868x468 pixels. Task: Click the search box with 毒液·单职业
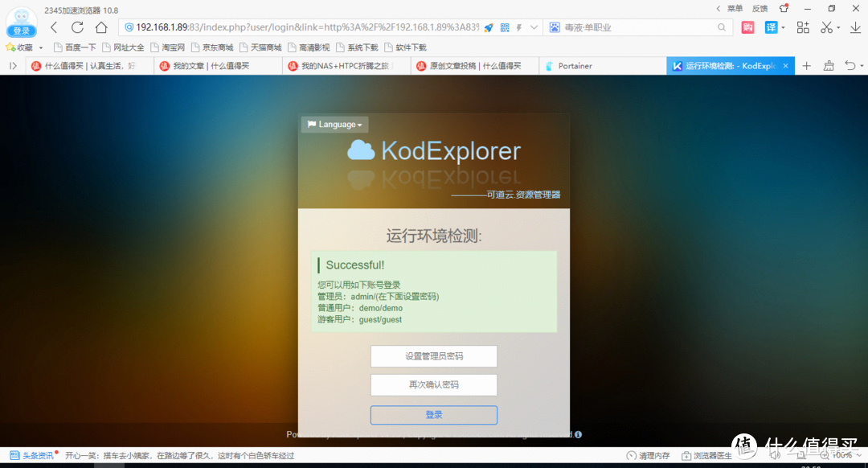638,27
